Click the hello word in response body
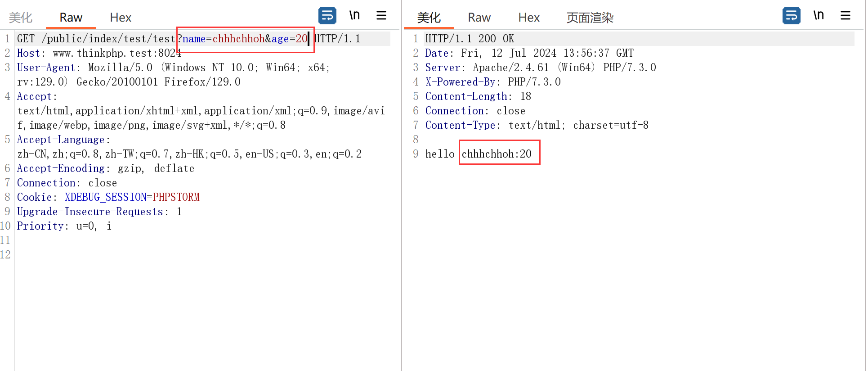Screen dimensions: 868x371 pos(440,154)
